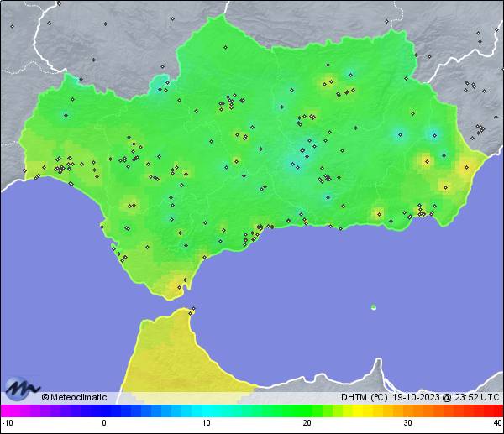This screenshot has width=504, height=434.
Task: Click the -10 scale label
Action: coord(8,423)
